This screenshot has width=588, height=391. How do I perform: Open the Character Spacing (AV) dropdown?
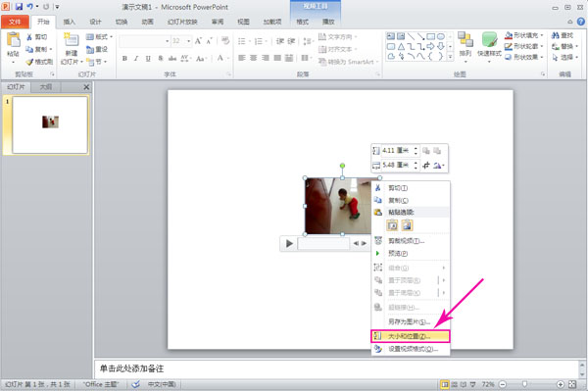tap(185, 58)
